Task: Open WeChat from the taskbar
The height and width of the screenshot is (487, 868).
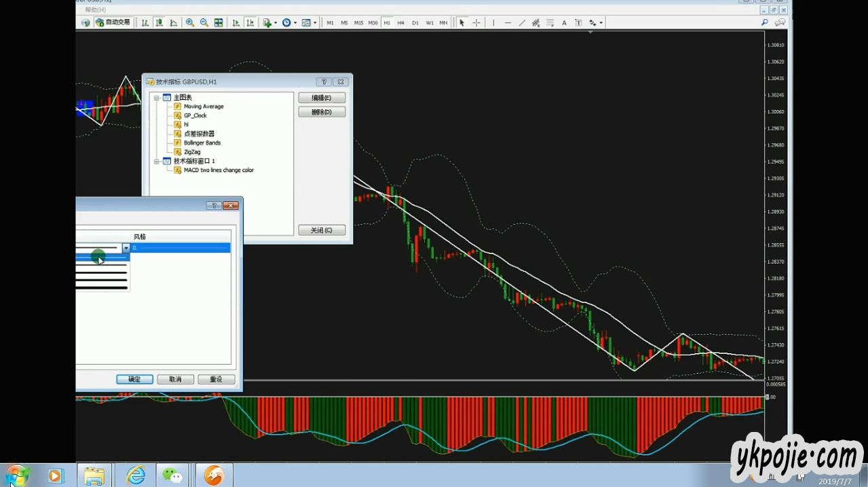Action: click(x=172, y=475)
